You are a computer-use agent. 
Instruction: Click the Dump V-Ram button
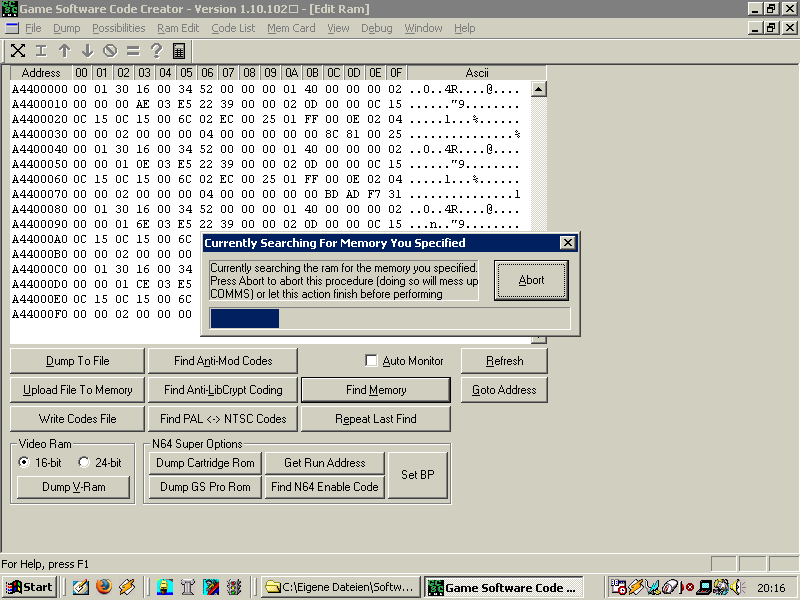coord(73,487)
